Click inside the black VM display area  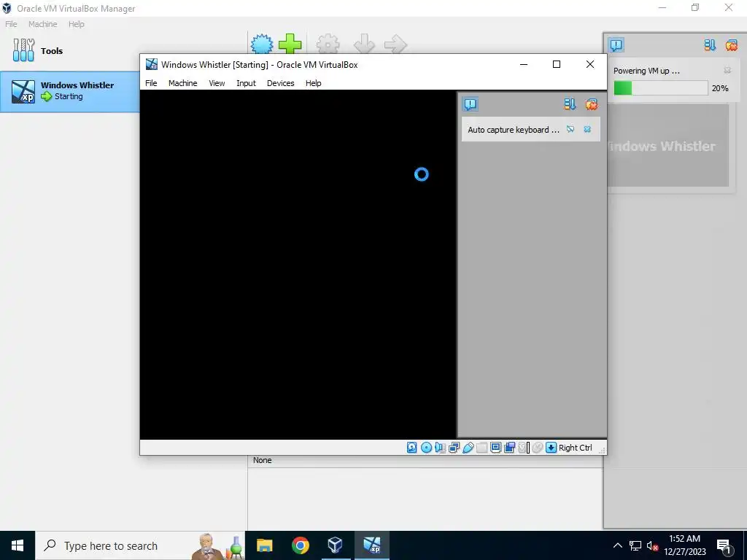[x=298, y=264]
